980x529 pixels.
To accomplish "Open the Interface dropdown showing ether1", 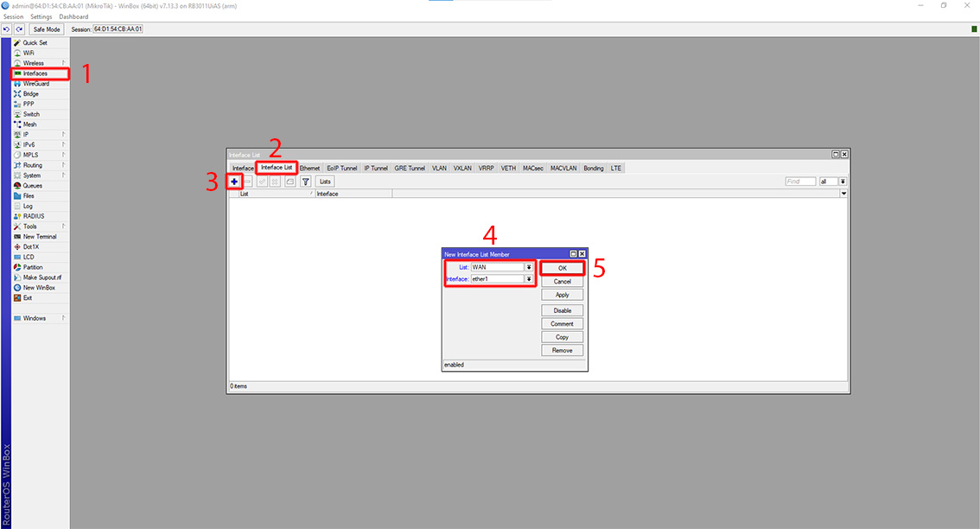I will tap(529, 279).
